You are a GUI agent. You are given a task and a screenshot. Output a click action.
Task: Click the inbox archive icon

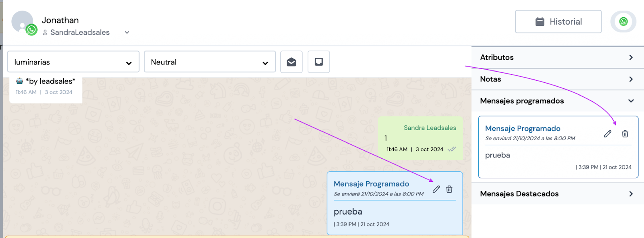click(318, 62)
